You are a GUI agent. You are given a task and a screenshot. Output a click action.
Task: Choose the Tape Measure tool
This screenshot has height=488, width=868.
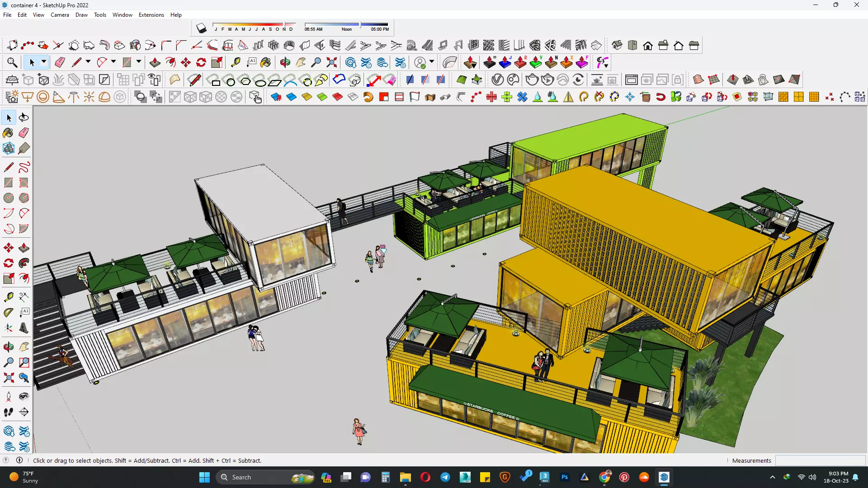236,62
